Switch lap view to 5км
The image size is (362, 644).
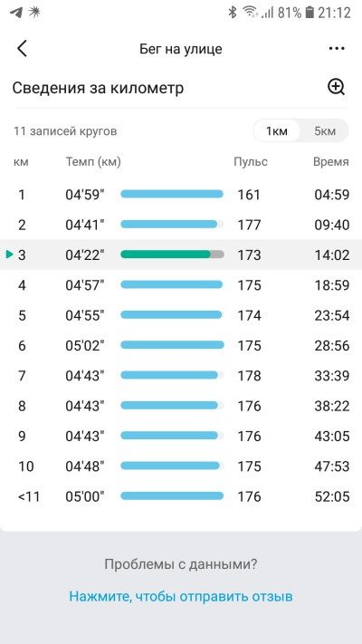click(x=325, y=131)
